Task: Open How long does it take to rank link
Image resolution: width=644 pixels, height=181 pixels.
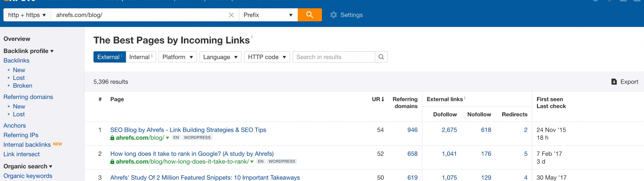Action: click(192, 154)
